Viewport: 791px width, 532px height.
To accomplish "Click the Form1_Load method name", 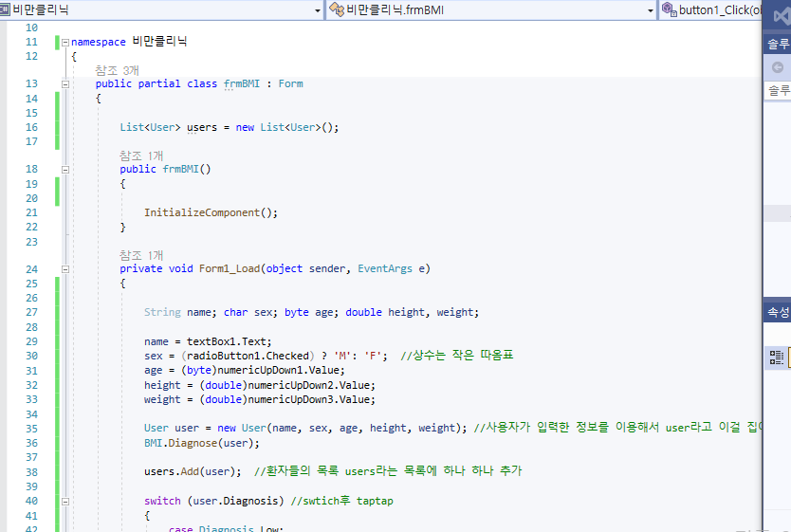I will [x=230, y=268].
